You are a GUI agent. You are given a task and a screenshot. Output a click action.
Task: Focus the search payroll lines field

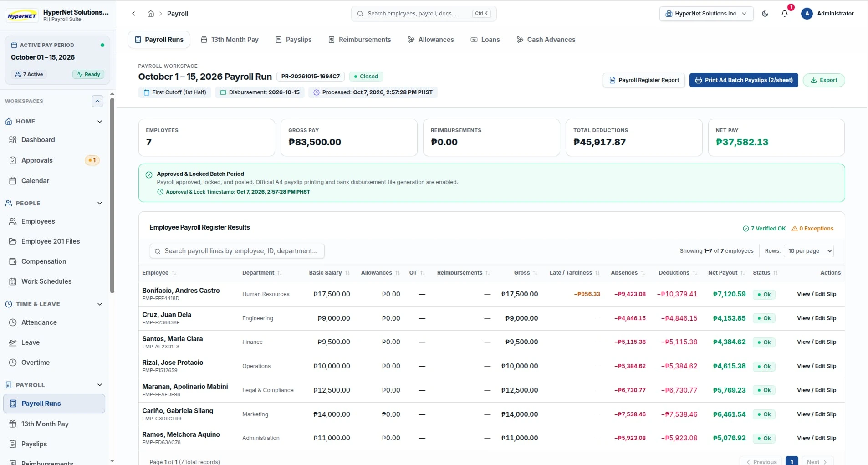coord(237,251)
